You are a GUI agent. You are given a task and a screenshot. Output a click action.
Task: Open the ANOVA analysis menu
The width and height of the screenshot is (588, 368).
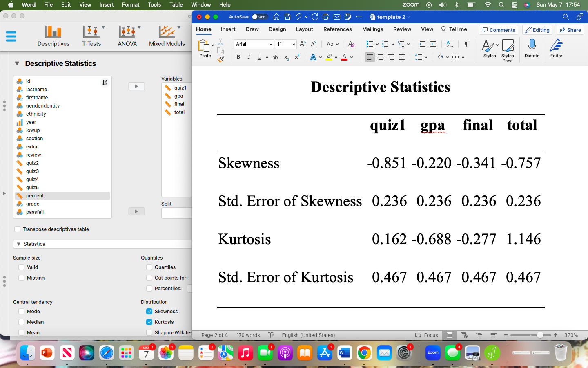coord(127,36)
